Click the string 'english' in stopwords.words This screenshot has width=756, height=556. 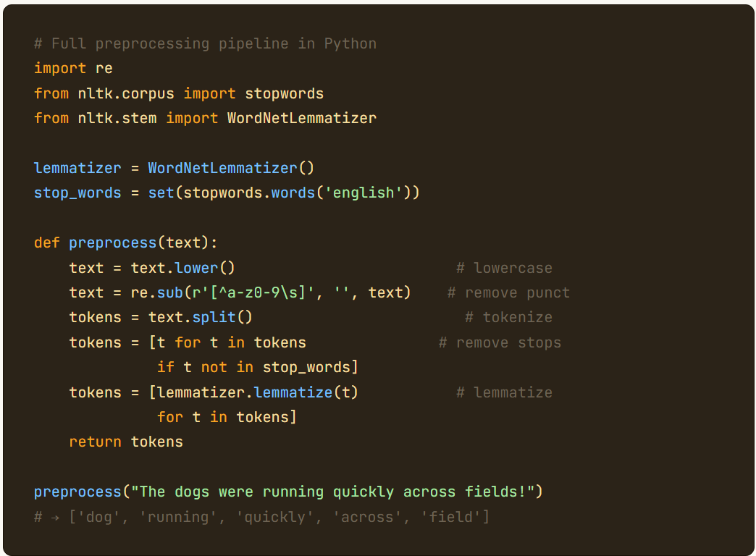pyautogui.click(x=364, y=193)
